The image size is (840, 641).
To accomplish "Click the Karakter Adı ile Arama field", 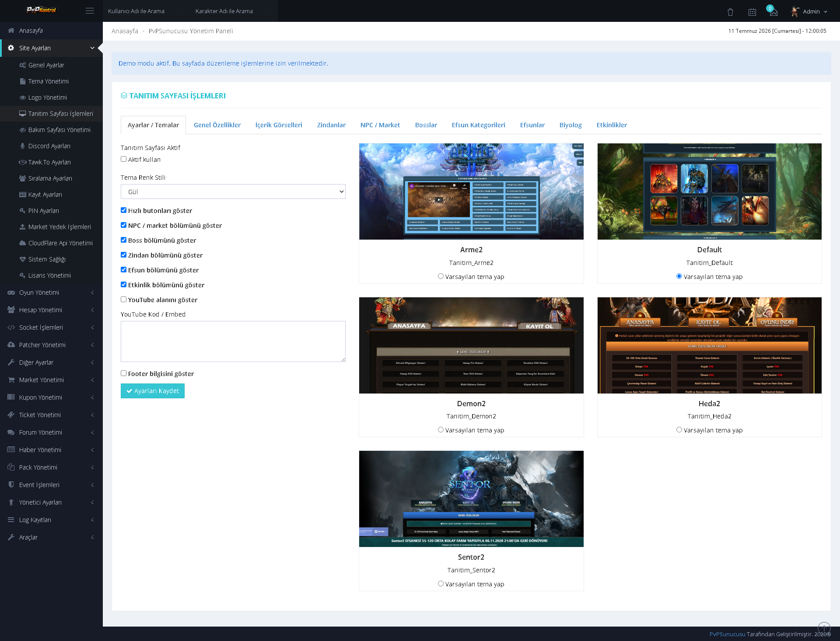I will click(234, 11).
